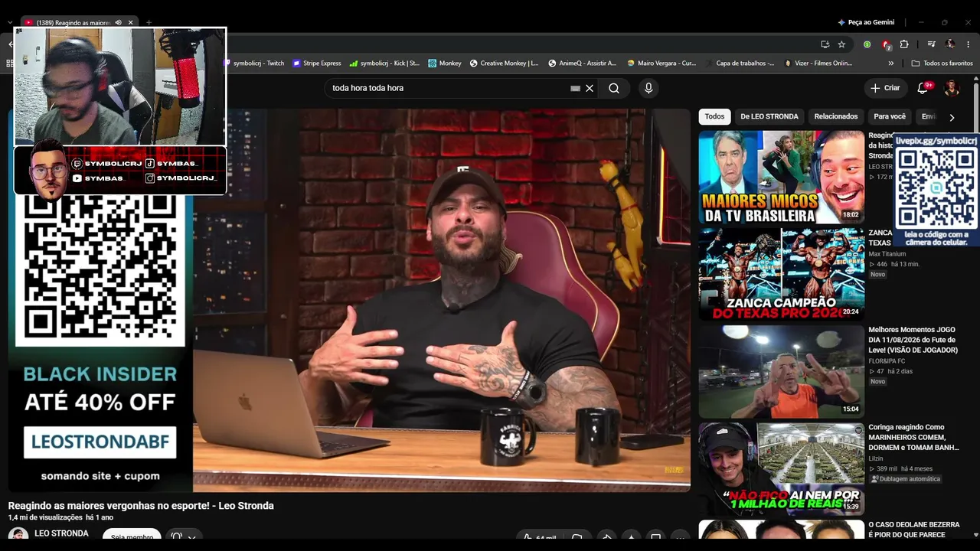Select the De LEO STRONDA filter chip
Viewport: 980px width, 551px height.
tap(769, 116)
